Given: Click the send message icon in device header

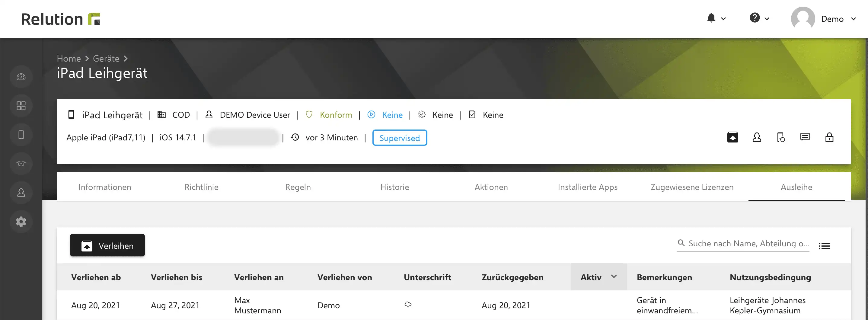Looking at the screenshot, I should (805, 137).
